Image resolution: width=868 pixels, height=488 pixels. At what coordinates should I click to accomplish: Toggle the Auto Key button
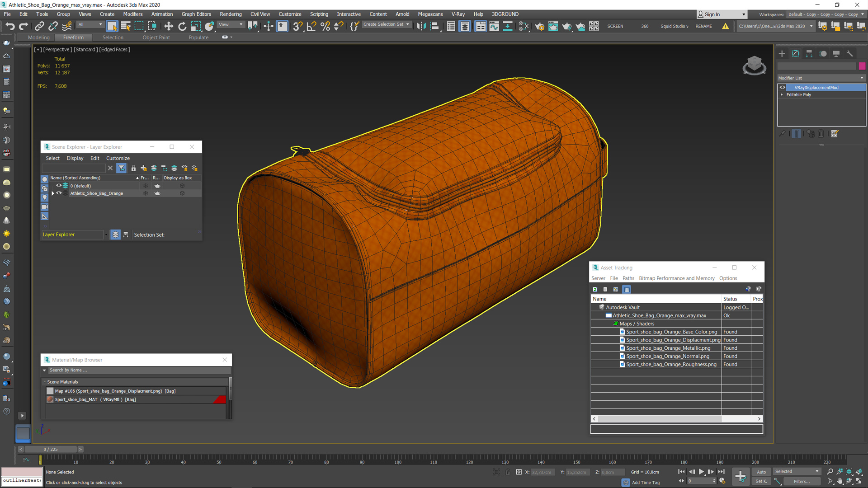pyautogui.click(x=761, y=472)
